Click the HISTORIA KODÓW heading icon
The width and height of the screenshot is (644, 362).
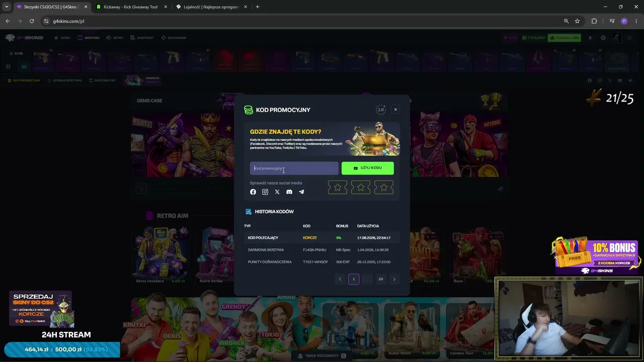tap(249, 212)
